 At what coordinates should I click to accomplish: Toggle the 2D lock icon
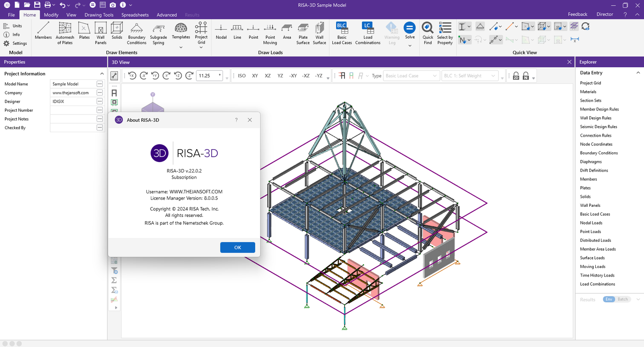516,76
